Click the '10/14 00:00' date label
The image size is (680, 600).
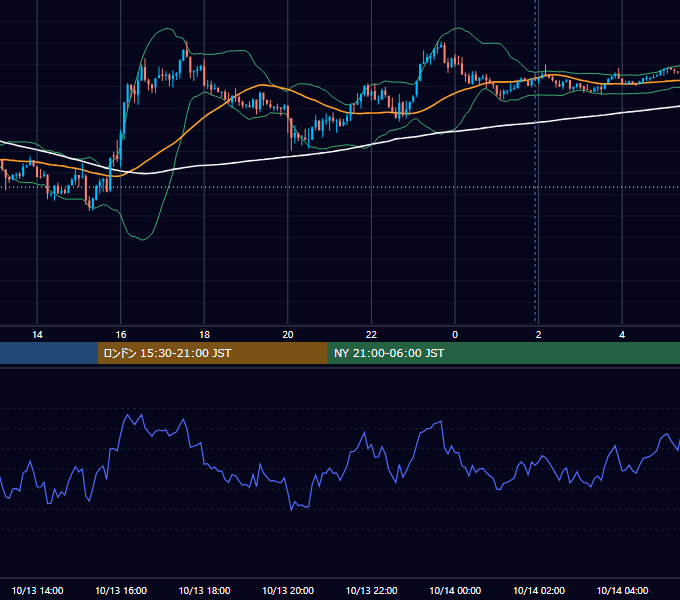[x=455, y=590]
